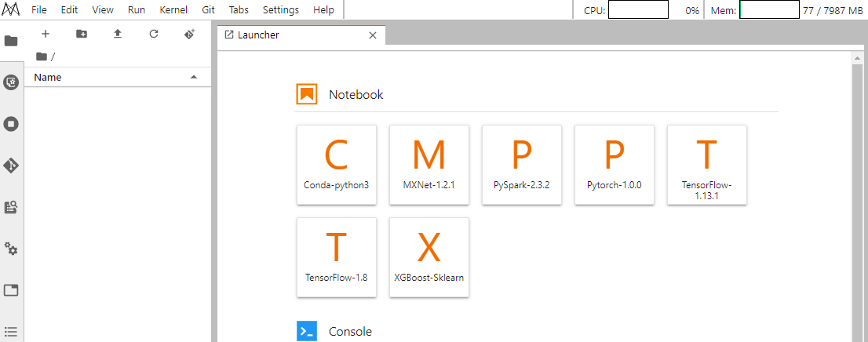Viewport: 868px width, 342px height.
Task: Click the blue Console section icon
Action: 307,331
